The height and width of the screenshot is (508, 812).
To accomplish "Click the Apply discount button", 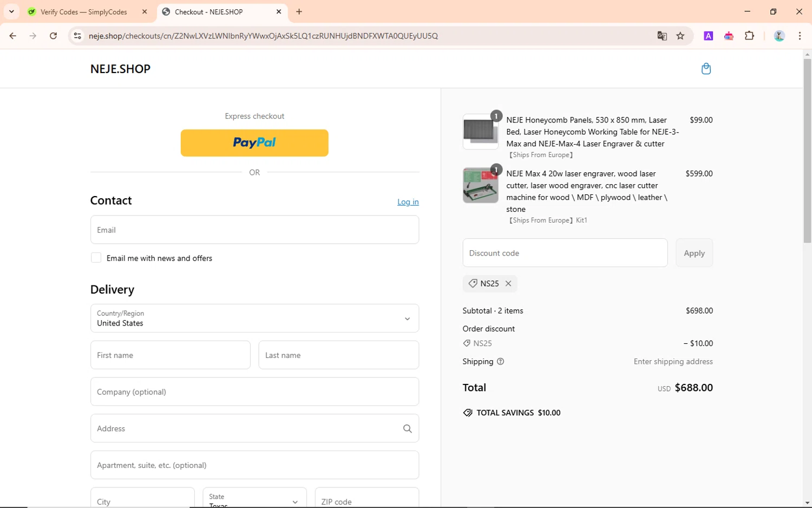I will click(x=694, y=253).
